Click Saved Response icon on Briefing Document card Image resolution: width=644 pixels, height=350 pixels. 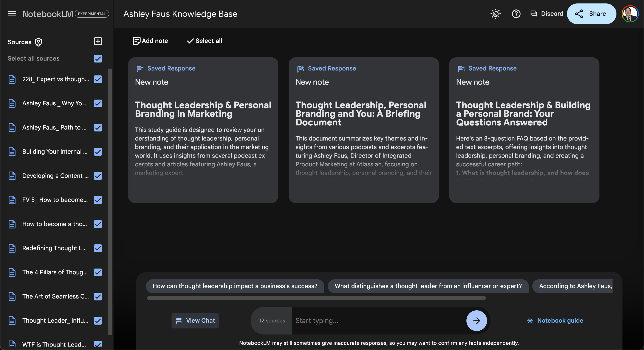300,69
